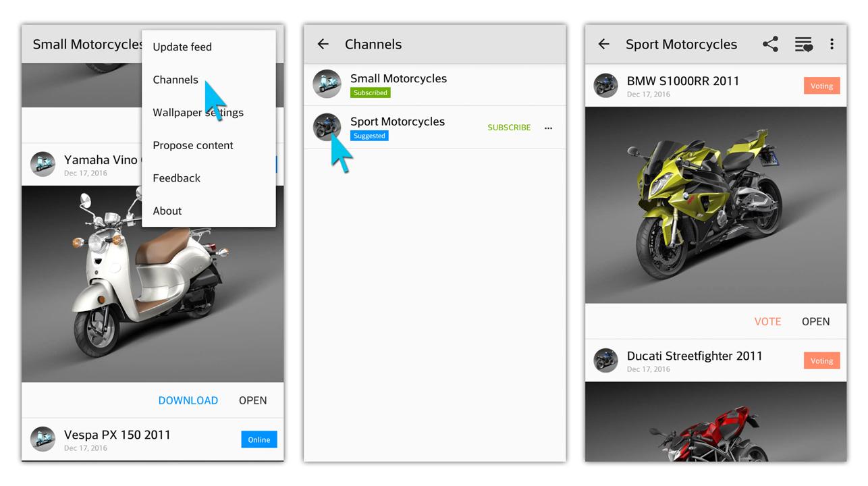Screen dimensions: 868x486
Task: Open the Yamaha Vino wallpaper
Action: [x=253, y=400]
